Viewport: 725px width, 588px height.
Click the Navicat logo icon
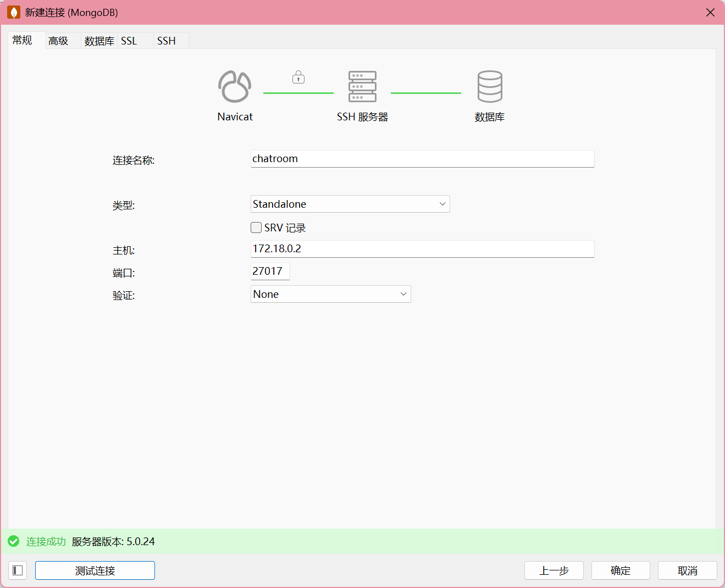tap(235, 86)
